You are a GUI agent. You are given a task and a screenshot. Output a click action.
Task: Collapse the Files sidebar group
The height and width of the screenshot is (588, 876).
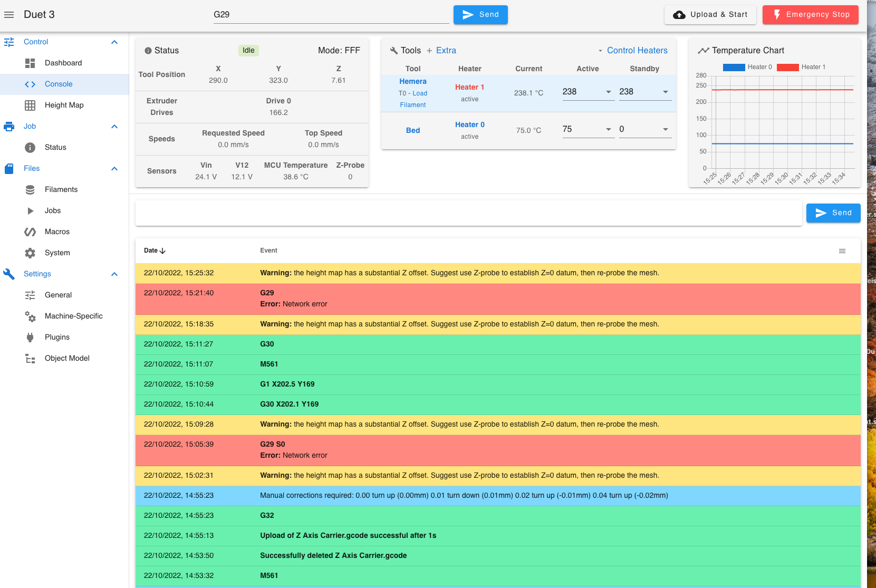(x=114, y=169)
